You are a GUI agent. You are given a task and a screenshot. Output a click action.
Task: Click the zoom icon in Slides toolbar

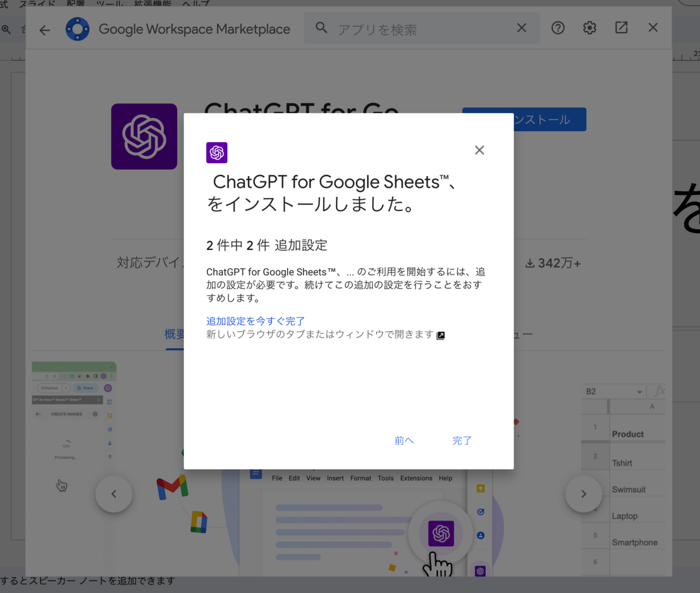click(x=6, y=29)
